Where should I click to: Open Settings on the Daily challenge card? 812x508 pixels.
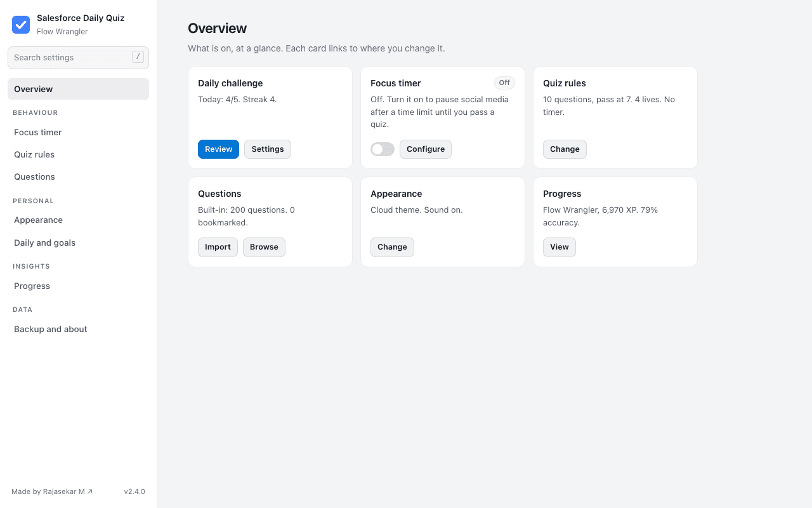(x=268, y=149)
